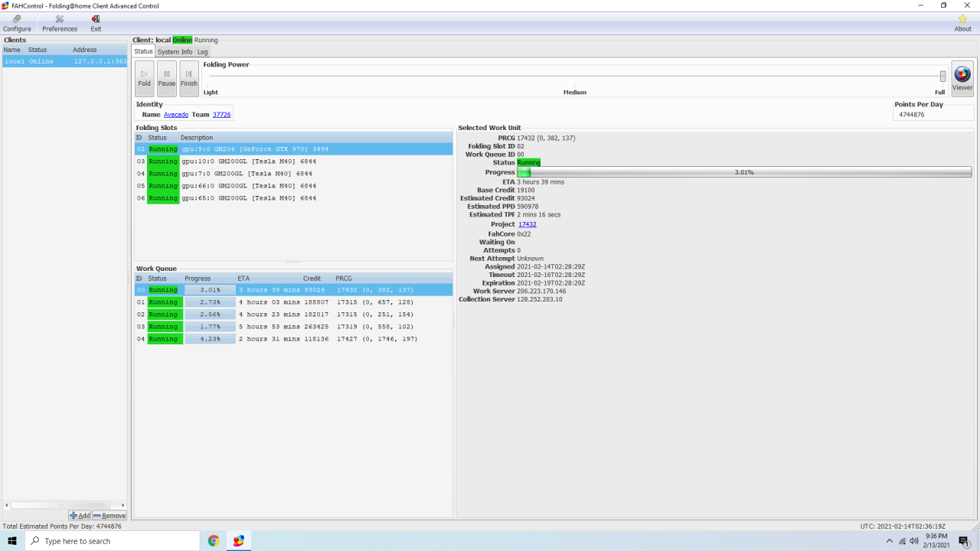Open the Configure toolbar icon

pyautogui.click(x=17, y=23)
